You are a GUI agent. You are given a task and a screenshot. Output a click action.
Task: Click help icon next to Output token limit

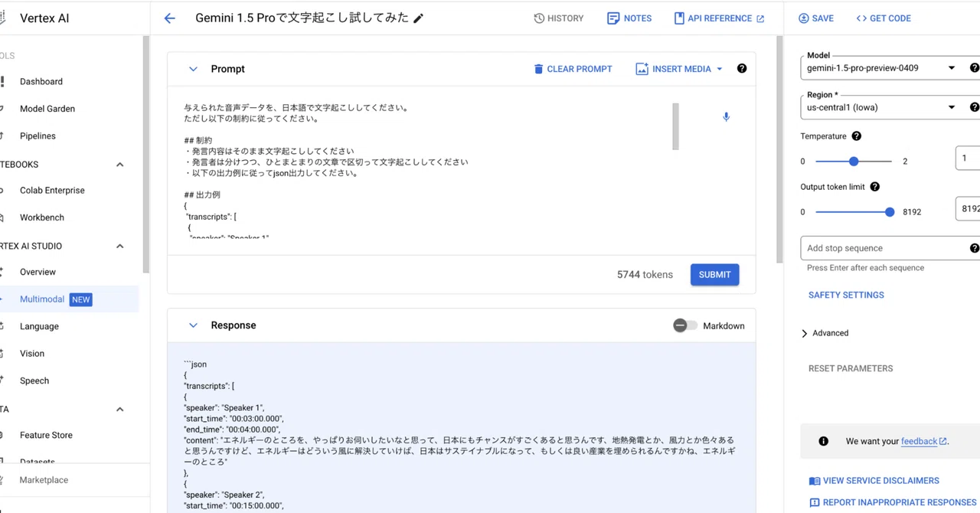[875, 187]
